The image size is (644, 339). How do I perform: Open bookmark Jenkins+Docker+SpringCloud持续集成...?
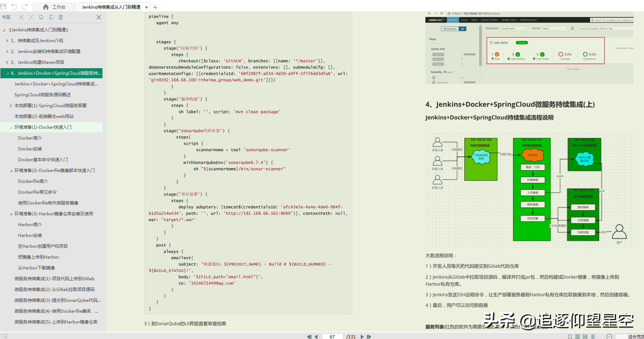click(56, 84)
